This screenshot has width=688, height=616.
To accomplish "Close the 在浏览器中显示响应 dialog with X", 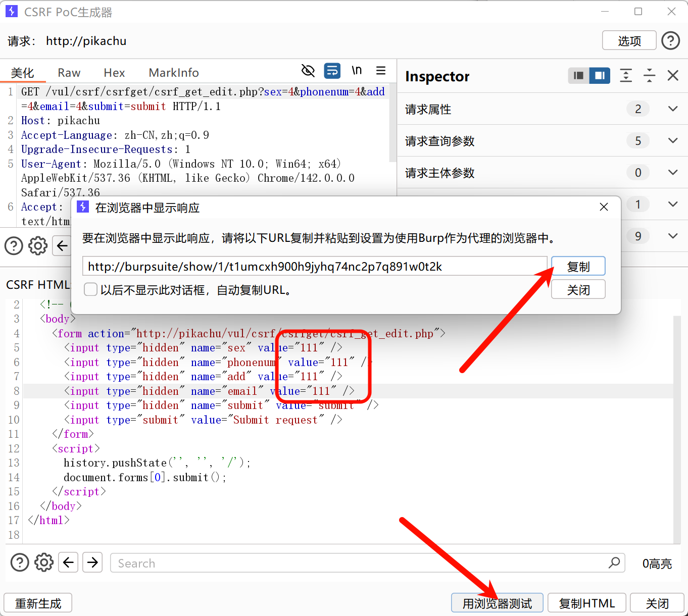I will click(x=604, y=207).
